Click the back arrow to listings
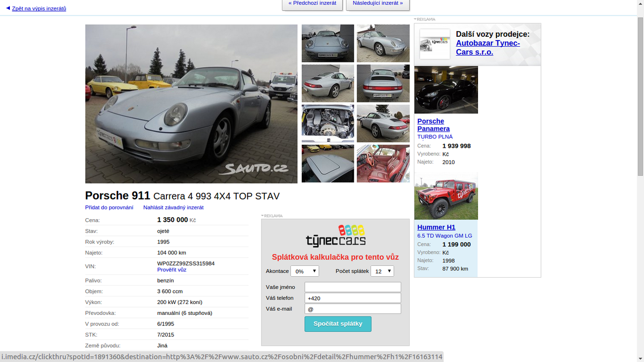 point(8,8)
